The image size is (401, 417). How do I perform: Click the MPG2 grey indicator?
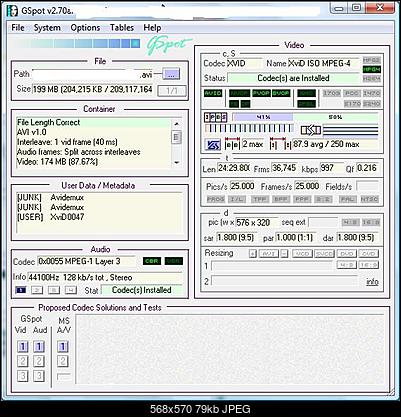371,60
